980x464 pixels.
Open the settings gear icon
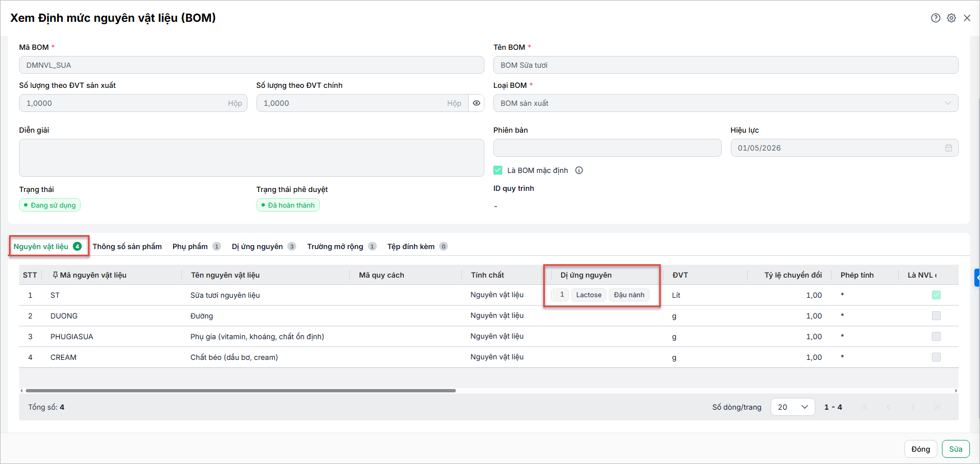[x=951, y=18]
